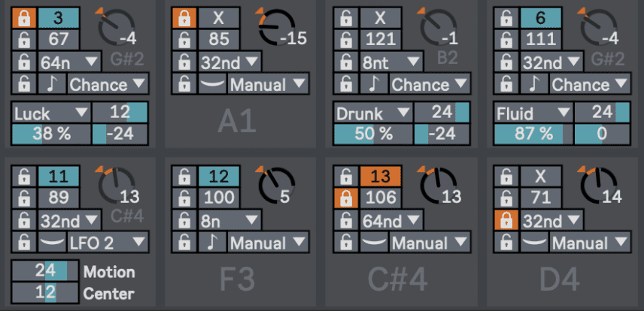Viewport: 644px width, 311px height.
Task: Click the lock next to the 64nd dropdown
Action: point(346,220)
